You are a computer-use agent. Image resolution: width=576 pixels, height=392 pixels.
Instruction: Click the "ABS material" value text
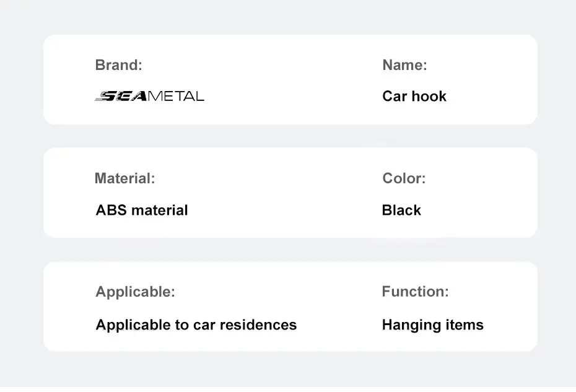point(141,210)
